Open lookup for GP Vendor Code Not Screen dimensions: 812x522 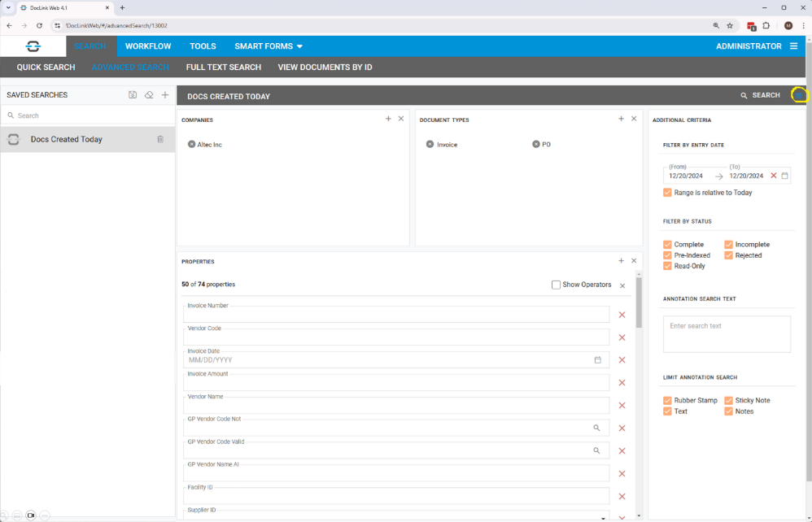click(x=596, y=428)
